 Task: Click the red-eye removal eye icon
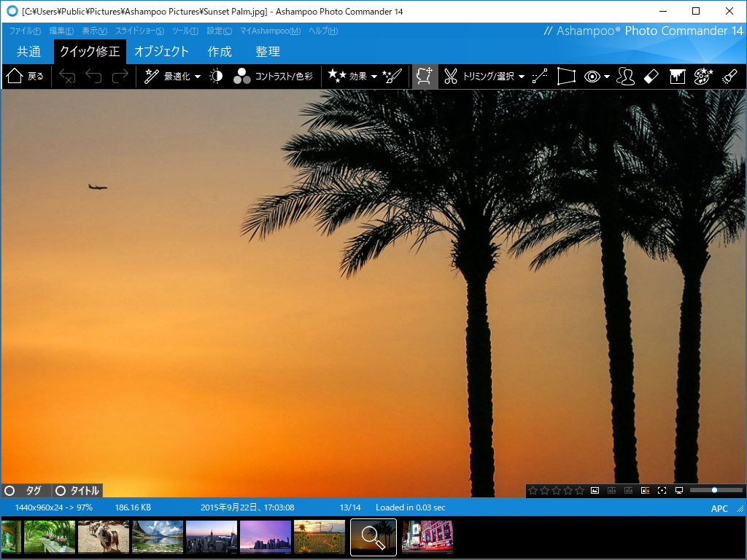tap(592, 76)
